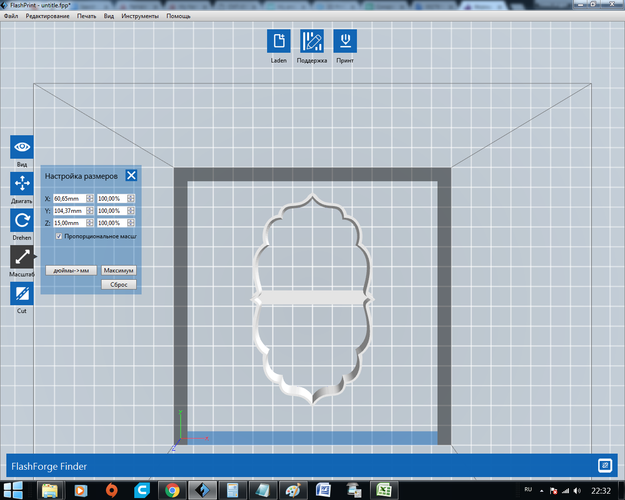Open File Explorer from taskbar
Screen dimensions: 625x500
pyautogui.click(x=50, y=490)
